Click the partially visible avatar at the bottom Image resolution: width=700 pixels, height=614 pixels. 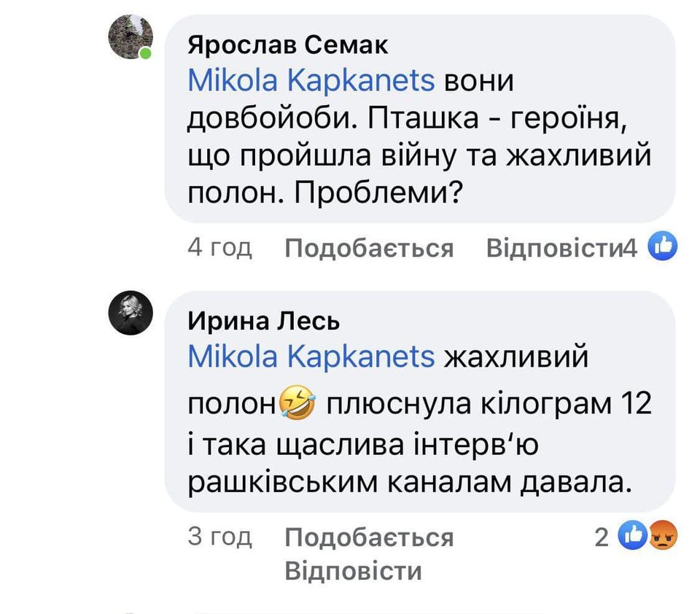[x=129, y=610]
